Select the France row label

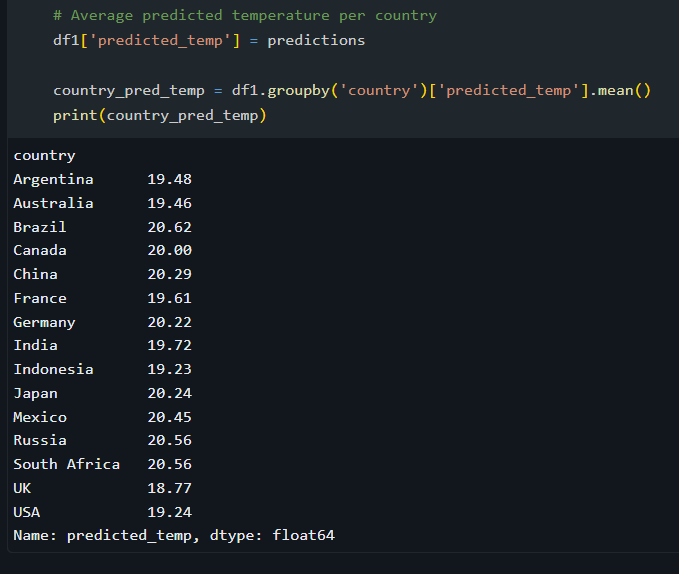tap(40, 298)
